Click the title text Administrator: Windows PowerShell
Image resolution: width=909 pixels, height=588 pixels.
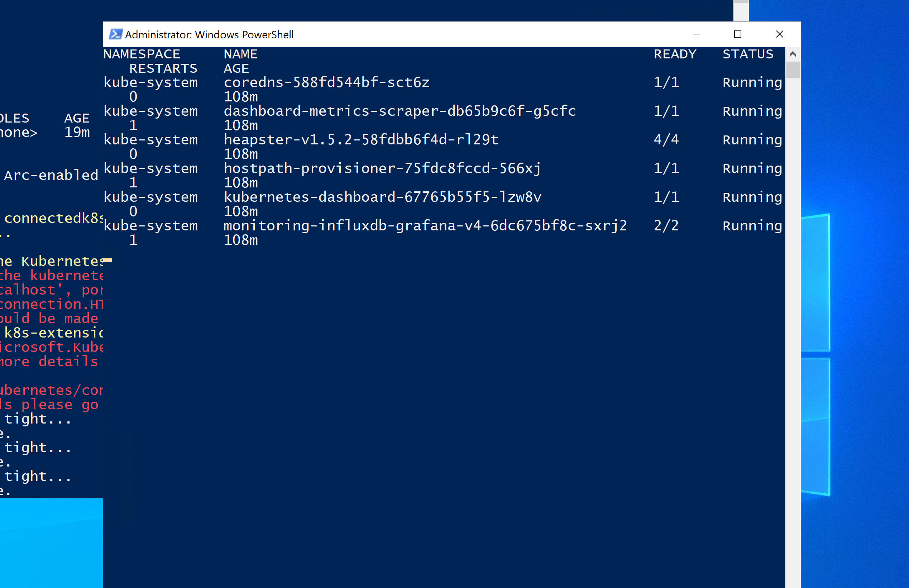click(210, 34)
